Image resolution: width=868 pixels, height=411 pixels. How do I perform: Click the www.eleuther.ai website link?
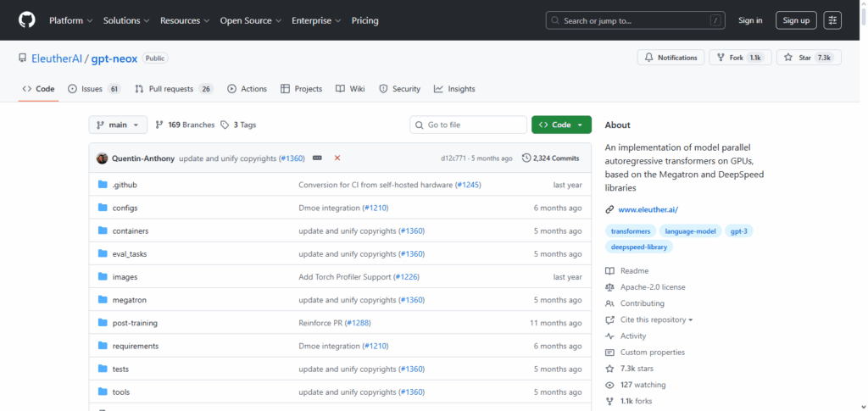[648, 209]
